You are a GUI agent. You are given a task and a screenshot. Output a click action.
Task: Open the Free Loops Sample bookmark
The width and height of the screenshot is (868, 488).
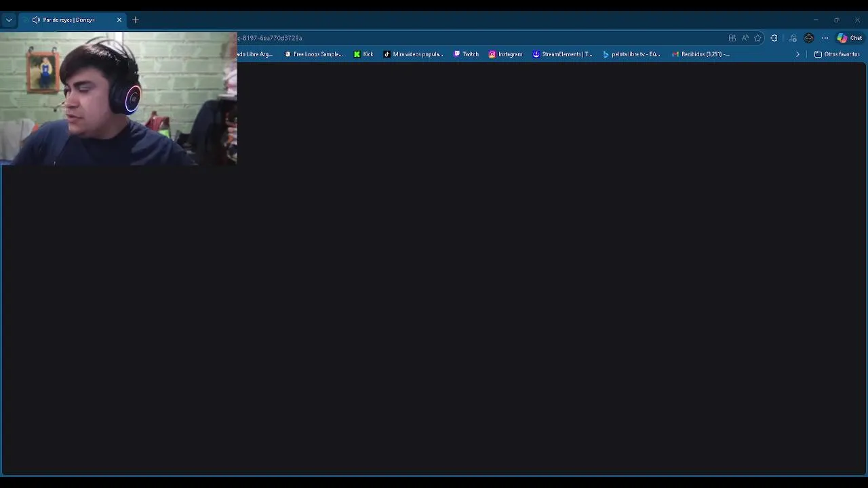pyautogui.click(x=313, y=54)
